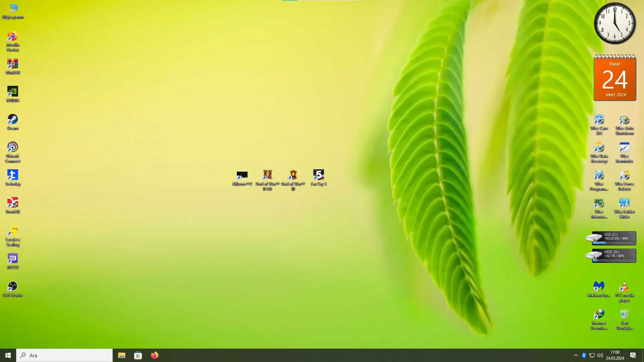Select Wise Care 365 shortcut
This screenshot has width=644, height=362.
[599, 125]
